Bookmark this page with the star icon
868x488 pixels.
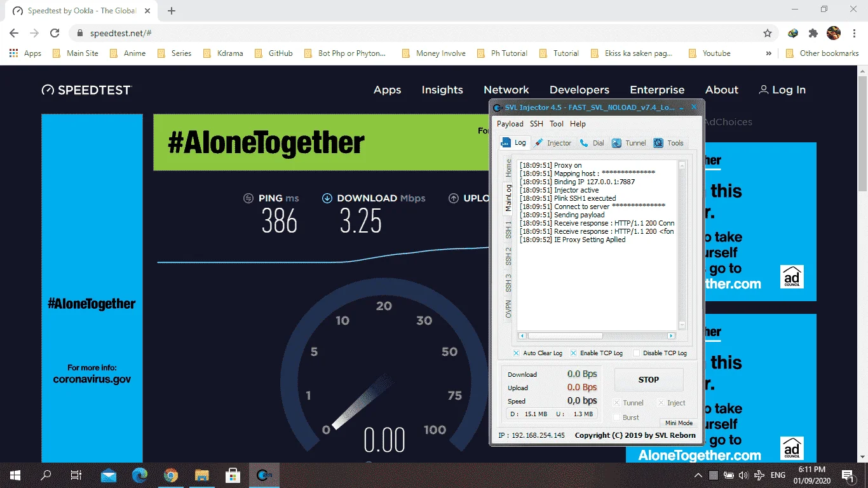768,33
